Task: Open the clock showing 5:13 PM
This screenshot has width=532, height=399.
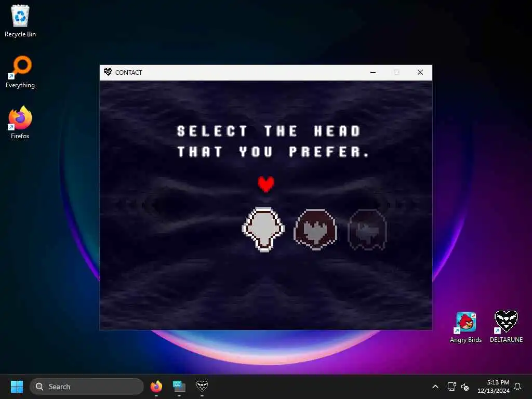Action: click(494, 387)
